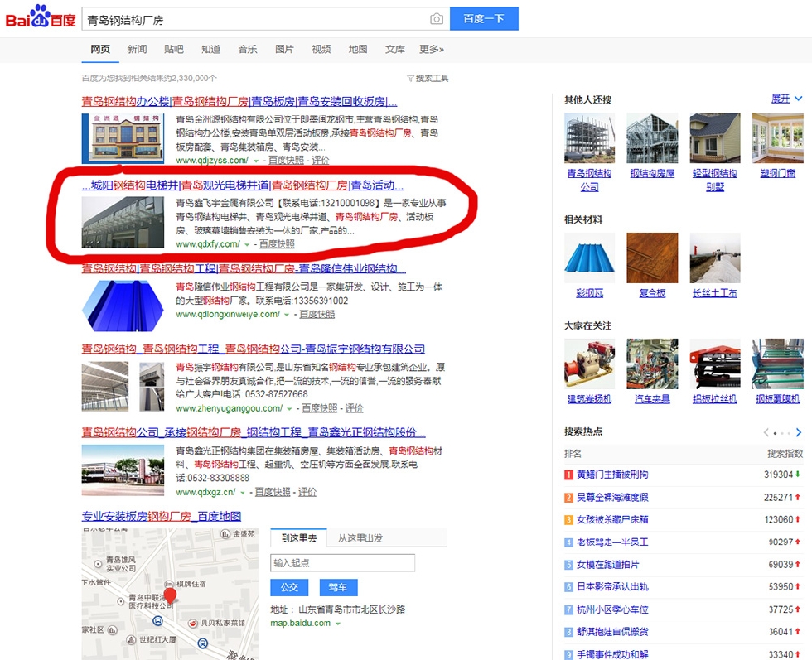Click the Baidu map preview image
The height and width of the screenshot is (660, 812).
pos(170,594)
